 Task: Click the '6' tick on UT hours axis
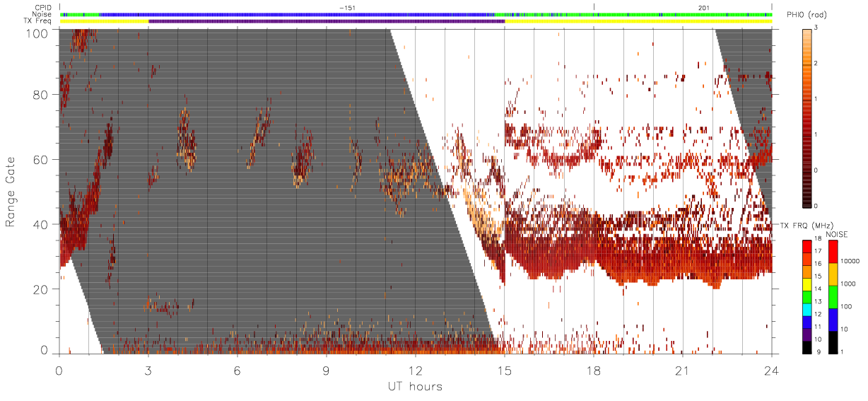pos(237,371)
